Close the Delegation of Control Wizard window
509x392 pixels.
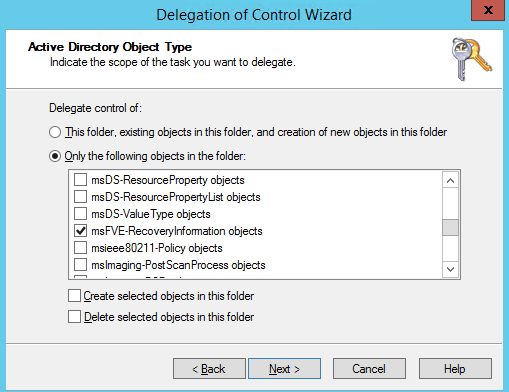point(488,10)
